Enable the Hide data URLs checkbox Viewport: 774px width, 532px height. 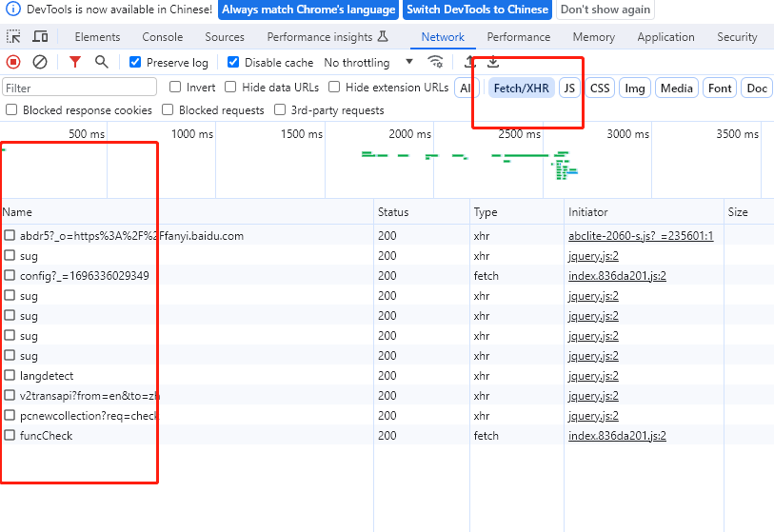point(230,88)
